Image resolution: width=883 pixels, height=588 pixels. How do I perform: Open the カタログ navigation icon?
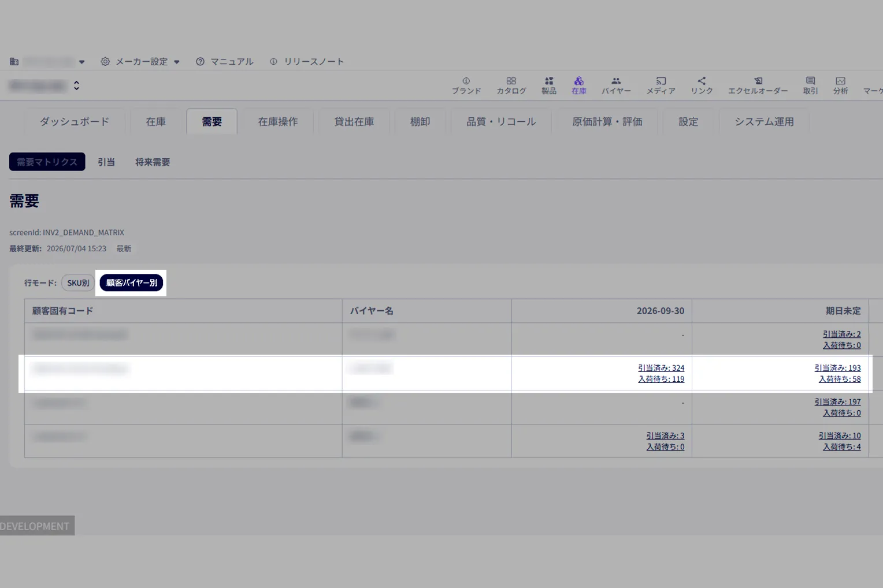point(511,85)
